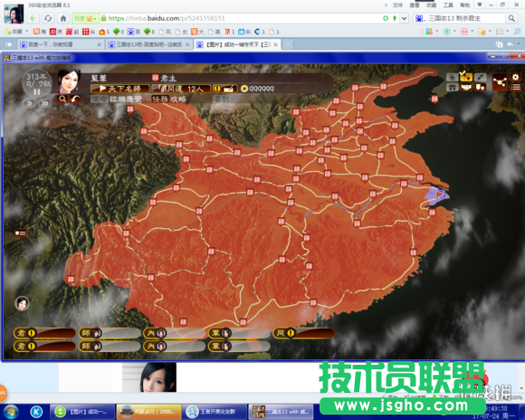This screenshot has width=525, height=420.
Task: Pause the game under the date display
Action: tap(37, 92)
